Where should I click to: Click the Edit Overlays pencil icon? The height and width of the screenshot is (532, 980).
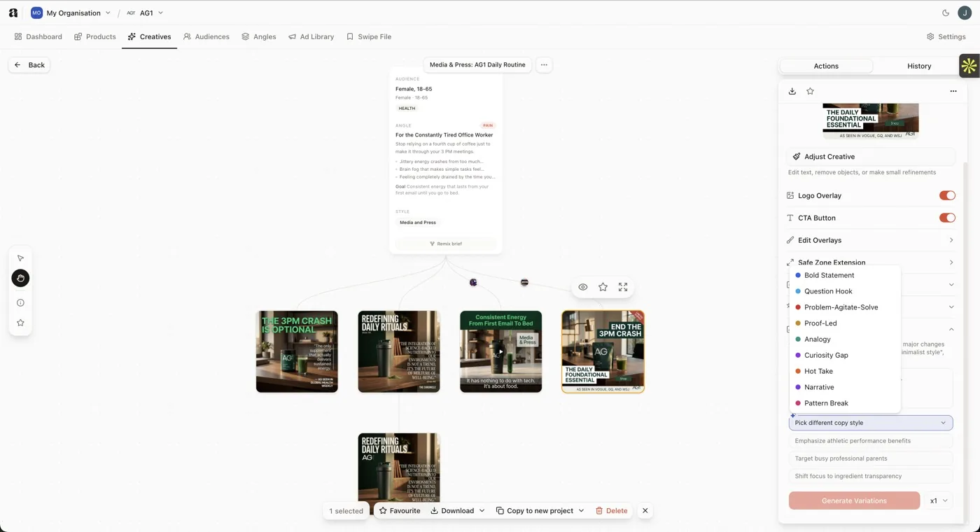[x=790, y=240]
